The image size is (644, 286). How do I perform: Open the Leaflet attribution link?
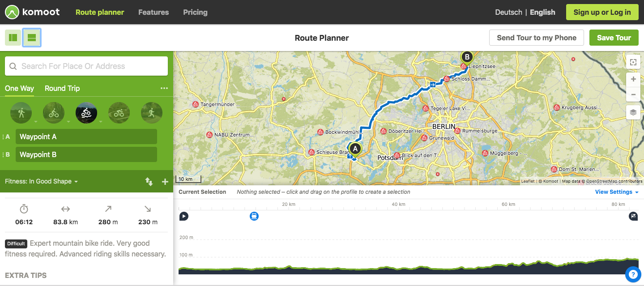527,181
